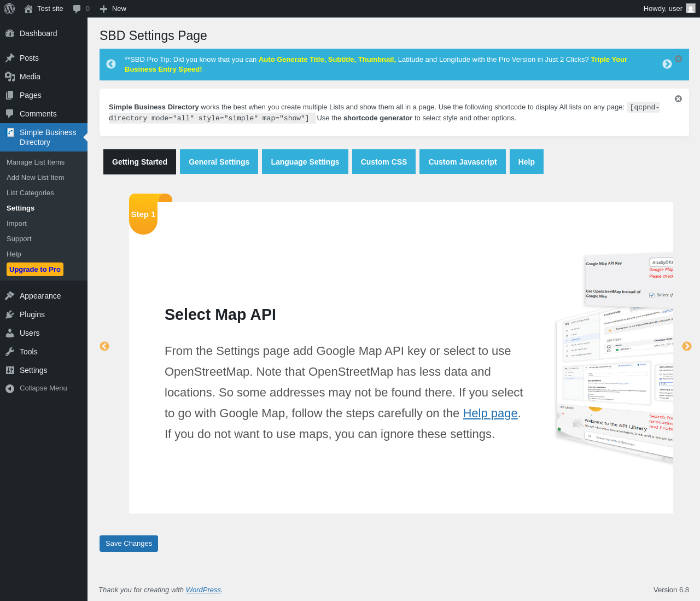Select the Language Settings tab

pos(305,162)
